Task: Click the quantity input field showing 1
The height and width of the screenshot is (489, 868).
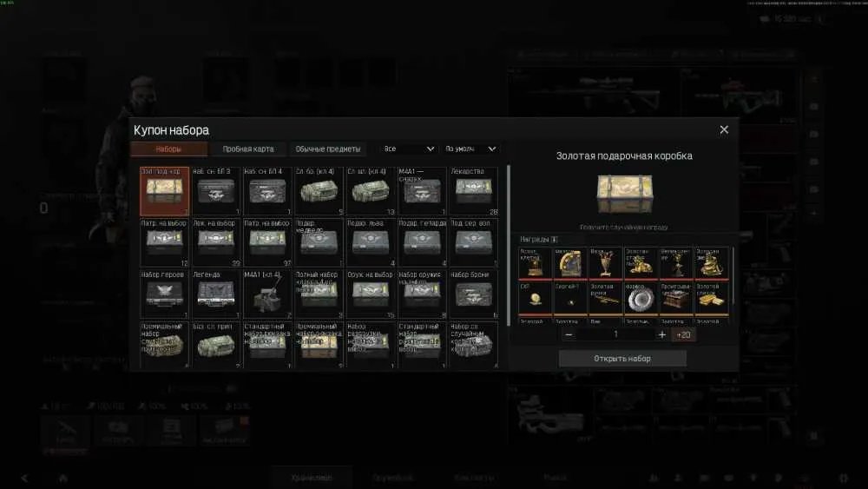Action: point(615,334)
